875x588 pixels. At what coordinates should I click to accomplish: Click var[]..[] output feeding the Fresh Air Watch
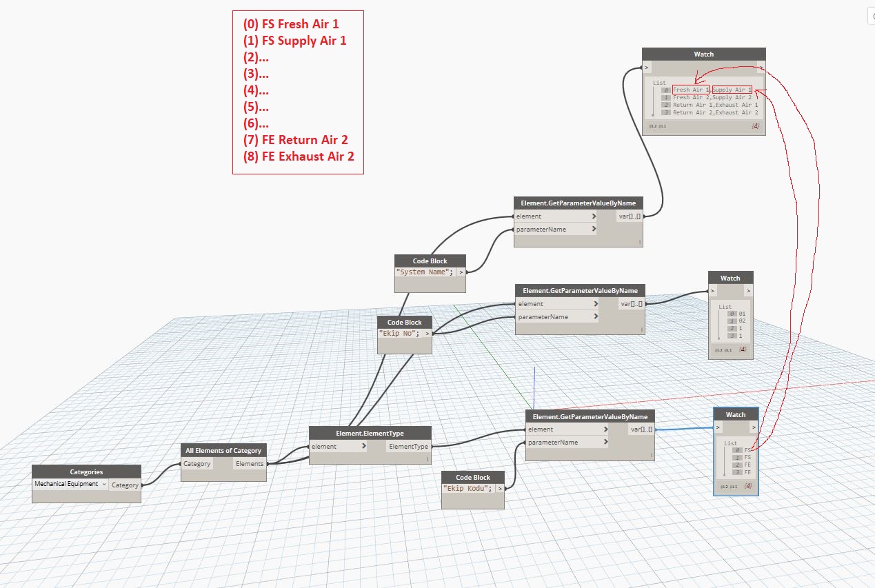pyautogui.click(x=630, y=216)
